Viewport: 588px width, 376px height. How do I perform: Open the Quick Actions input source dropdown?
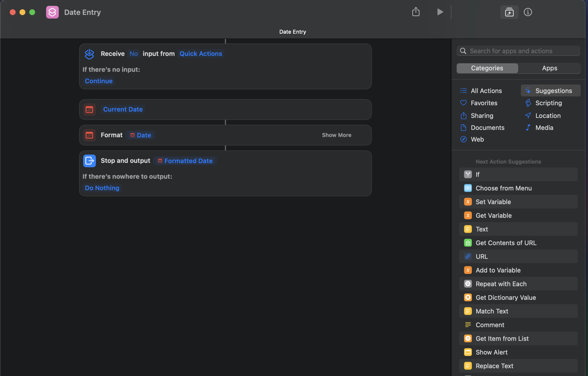pos(201,54)
